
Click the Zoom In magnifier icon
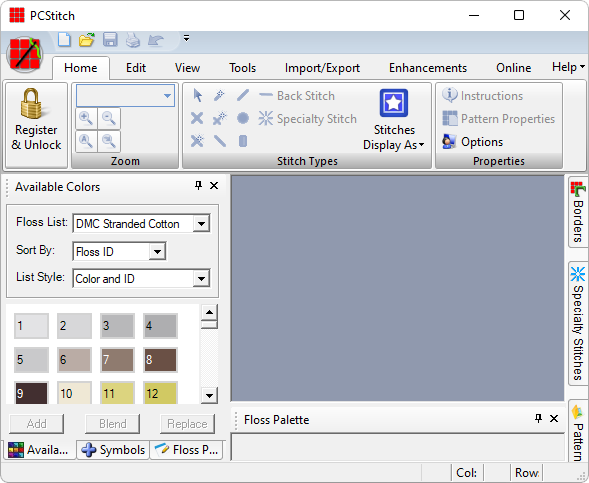pyautogui.click(x=86, y=119)
